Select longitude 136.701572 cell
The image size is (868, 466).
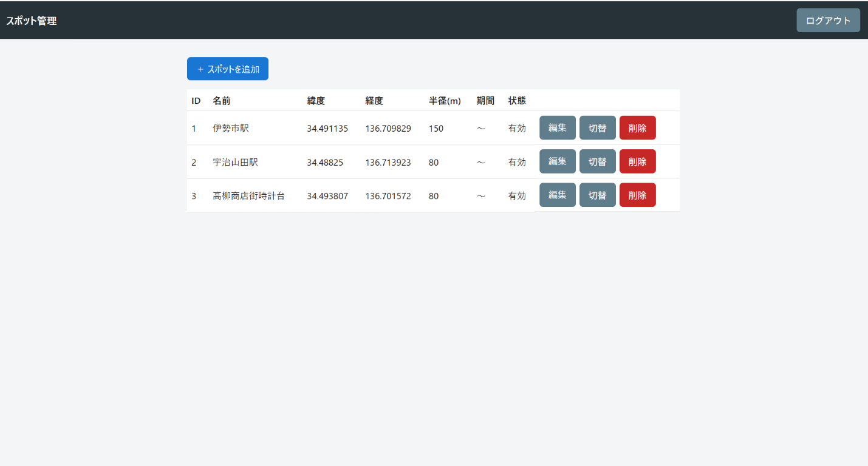tap(388, 196)
